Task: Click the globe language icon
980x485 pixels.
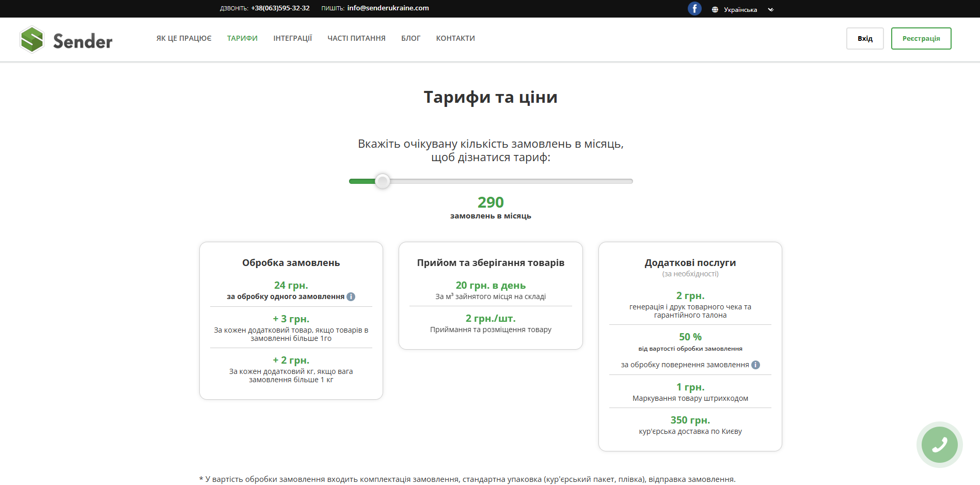Action: coord(715,9)
